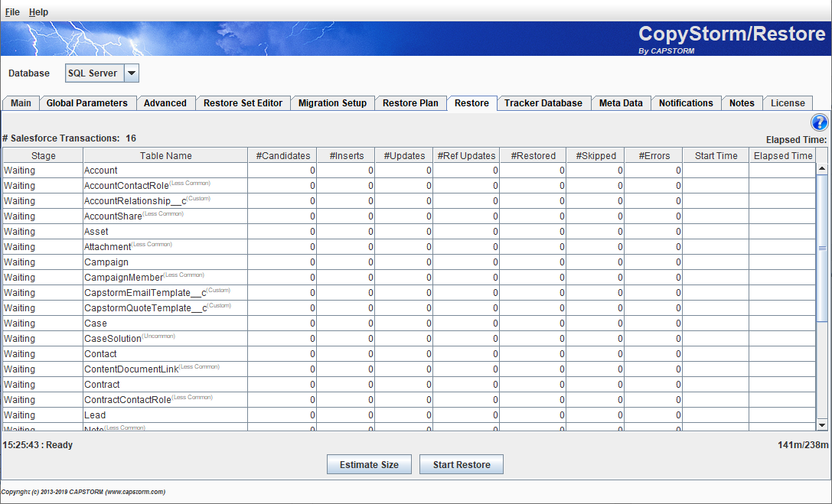The image size is (832, 504).
Task: Click the Salesforce Transactions count label
Action: (x=70, y=138)
